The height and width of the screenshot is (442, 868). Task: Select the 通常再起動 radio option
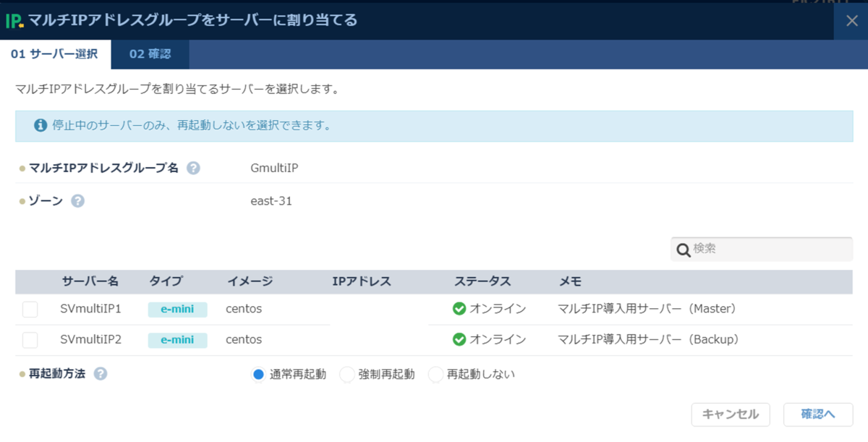pos(258,375)
